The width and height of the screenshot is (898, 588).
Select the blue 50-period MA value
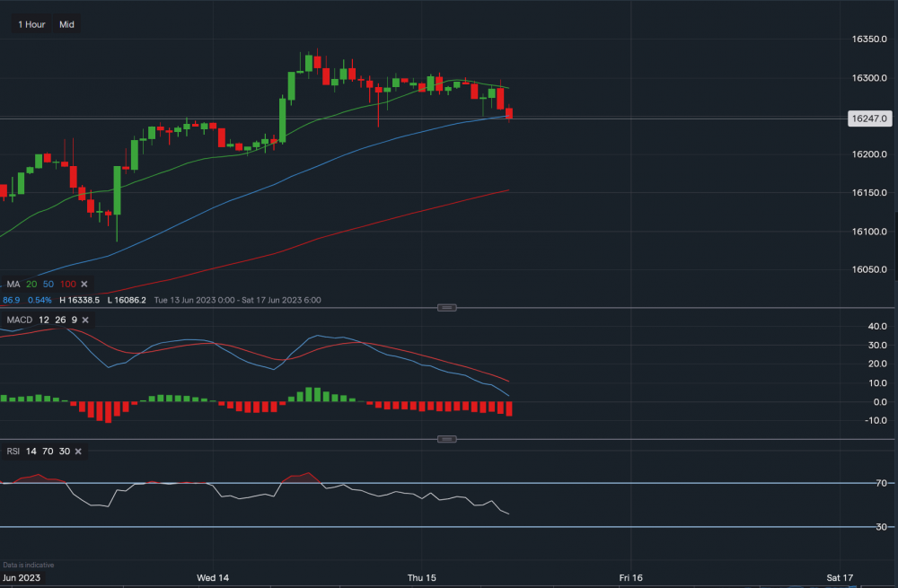(48, 284)
